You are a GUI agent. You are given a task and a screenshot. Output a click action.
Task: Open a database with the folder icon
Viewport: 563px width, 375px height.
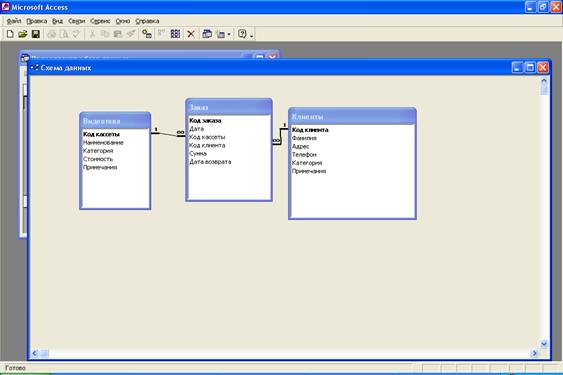click(x=23, y=34)
